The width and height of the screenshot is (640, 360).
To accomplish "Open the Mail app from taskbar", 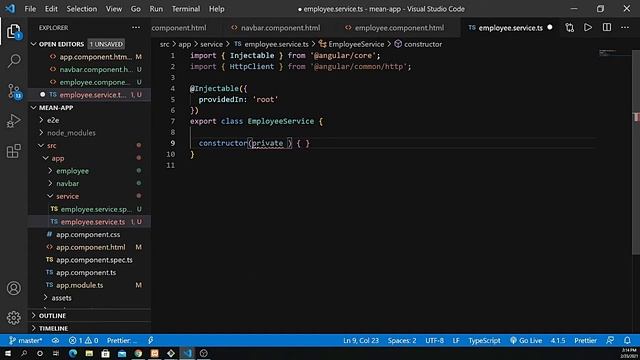I will (122, 353).
